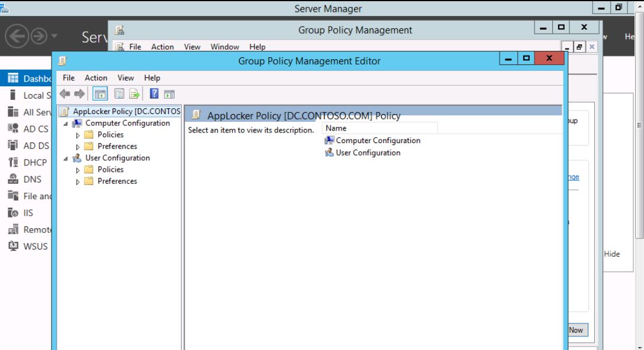Click the User Configuration icon in right pane

(329, 153)
